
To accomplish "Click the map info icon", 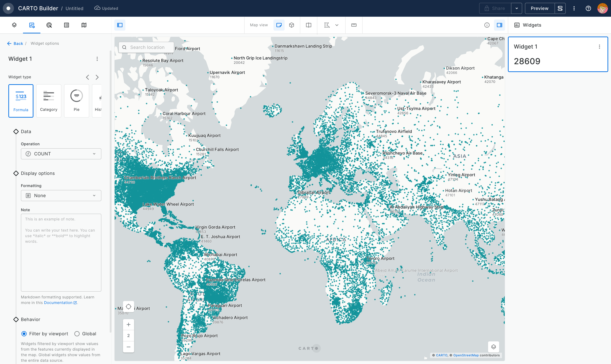I will coord(487,25).
